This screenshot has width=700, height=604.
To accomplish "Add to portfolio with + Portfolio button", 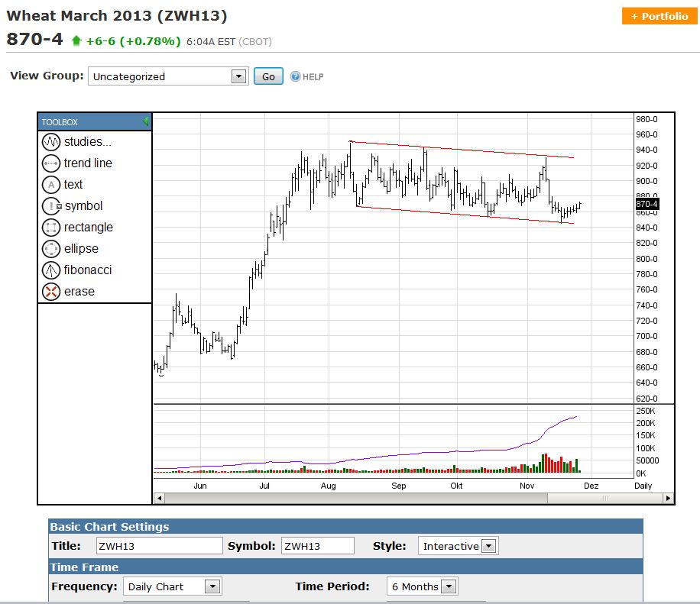I will pos(659,16).
